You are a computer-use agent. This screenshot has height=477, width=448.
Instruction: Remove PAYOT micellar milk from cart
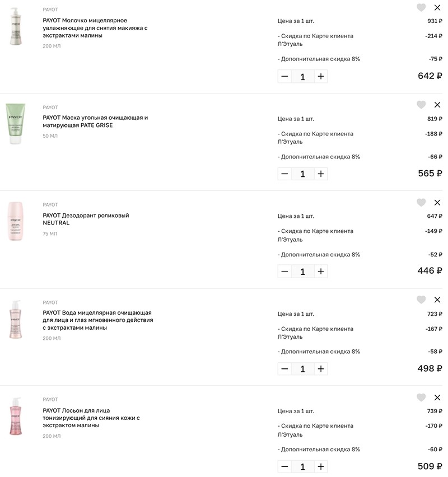coord(437,8)
